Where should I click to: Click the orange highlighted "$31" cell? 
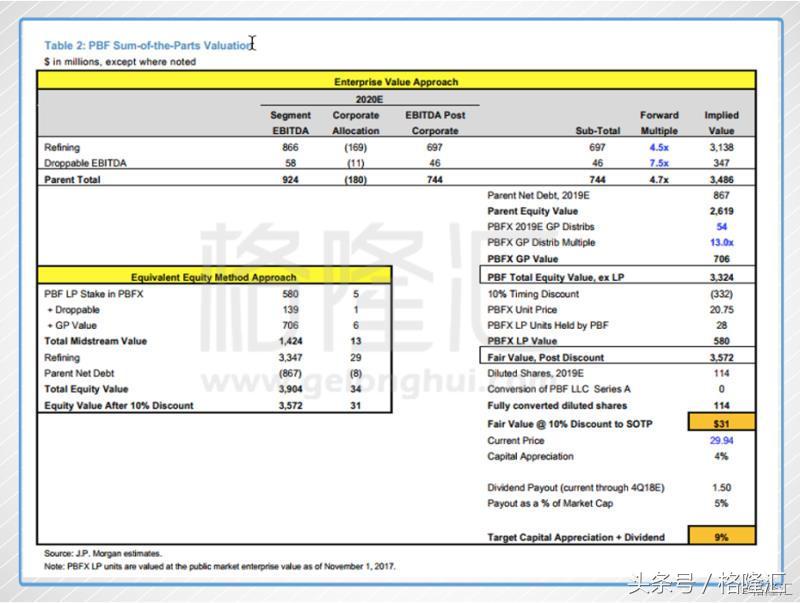(x=721, y=422)
